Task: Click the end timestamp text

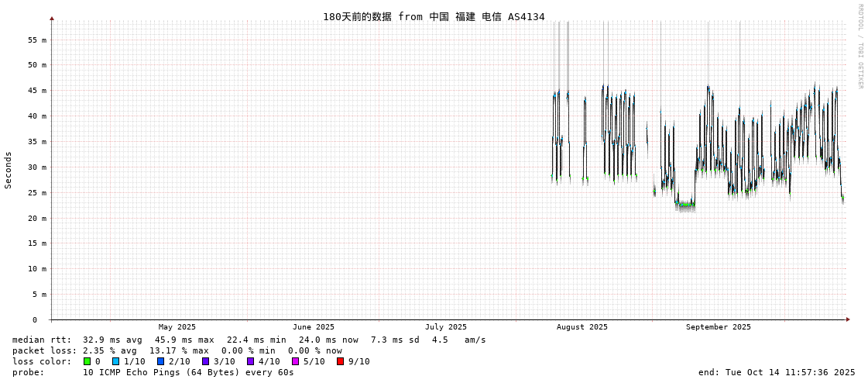Action: (x=777, y=372)
